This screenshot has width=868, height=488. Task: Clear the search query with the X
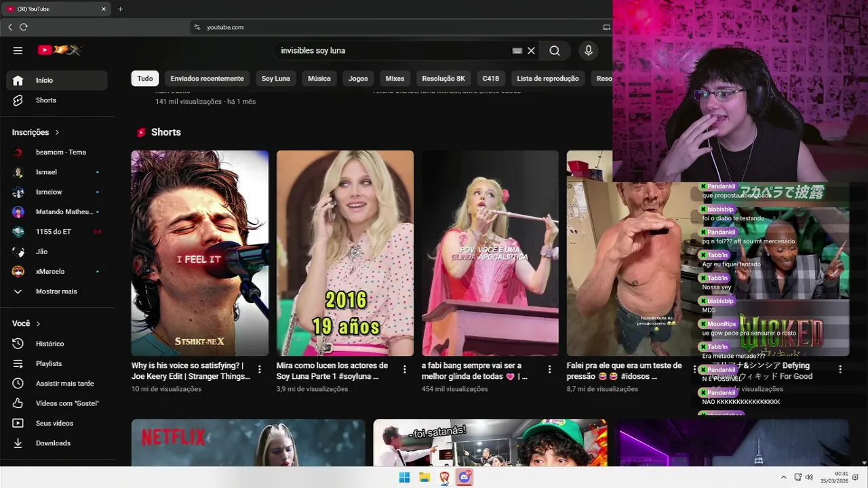532,51
